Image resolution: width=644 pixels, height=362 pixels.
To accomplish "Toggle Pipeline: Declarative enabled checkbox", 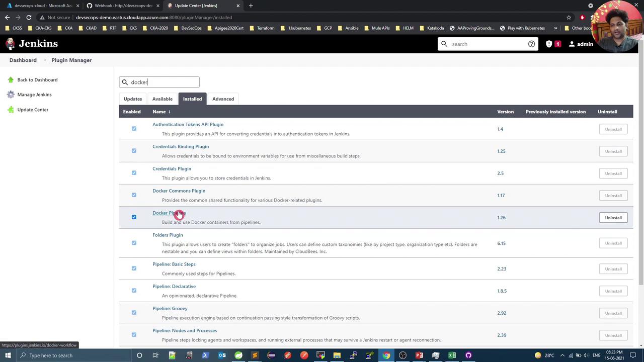I will (x=134, y=291).
